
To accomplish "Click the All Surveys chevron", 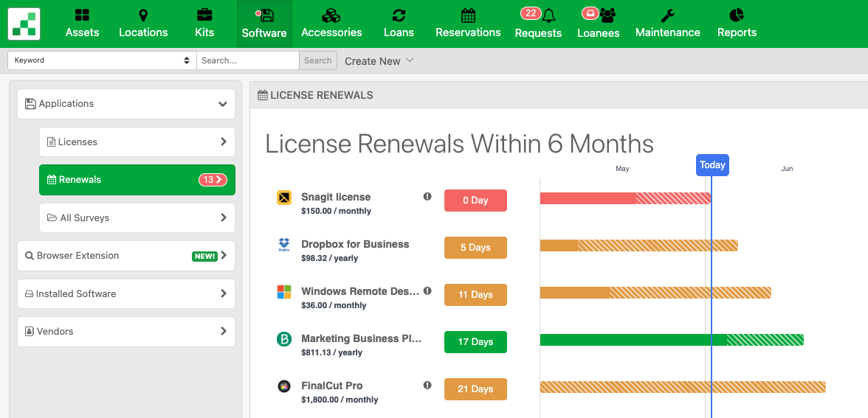I will [223, 217].
